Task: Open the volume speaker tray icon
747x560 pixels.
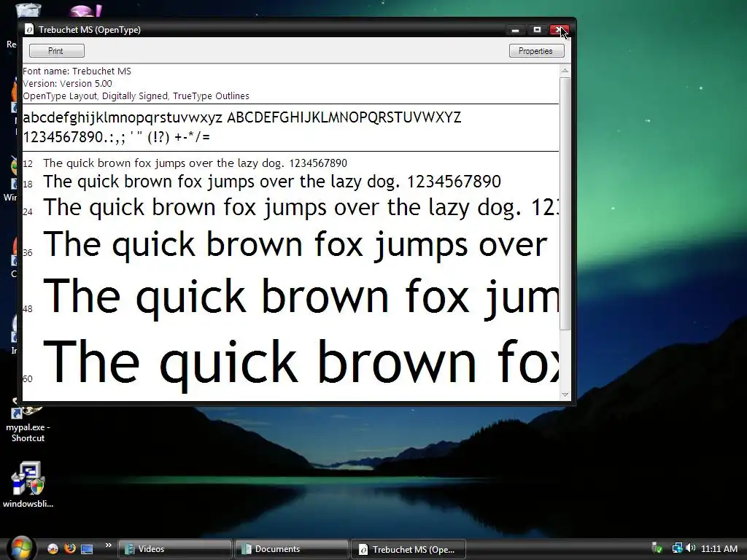Action: 690,548
